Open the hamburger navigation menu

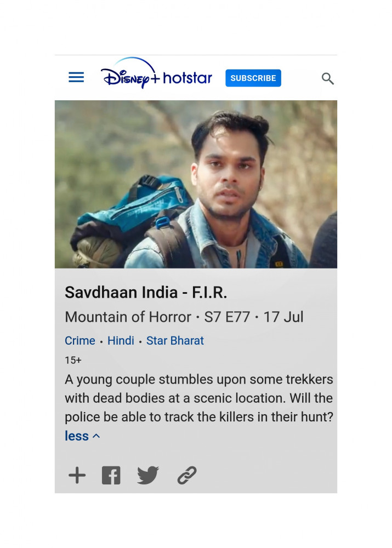[76, 77]
